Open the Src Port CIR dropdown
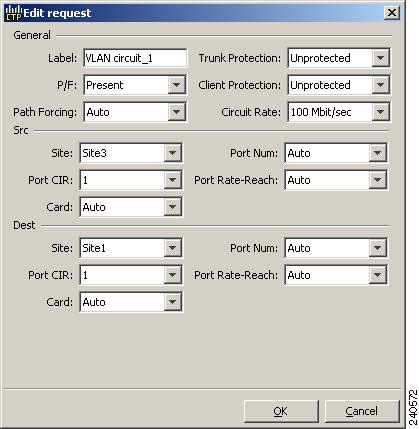 click(x=131, y=180)
